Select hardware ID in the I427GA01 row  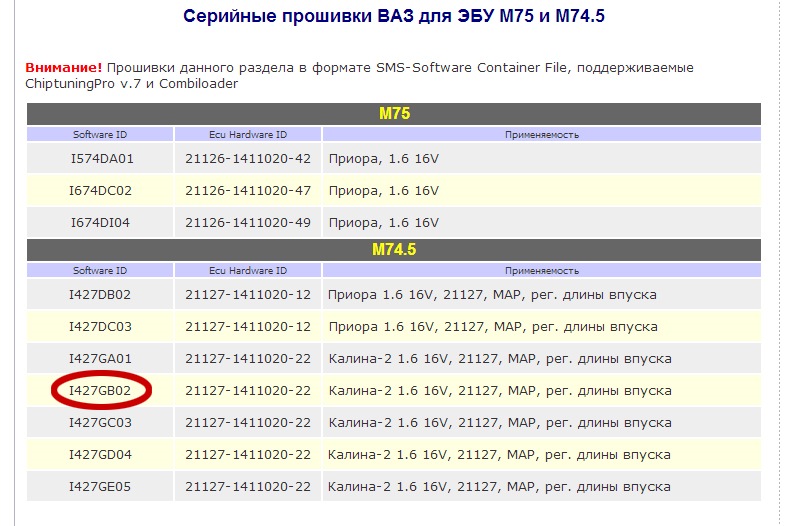[x=248, y=359]
